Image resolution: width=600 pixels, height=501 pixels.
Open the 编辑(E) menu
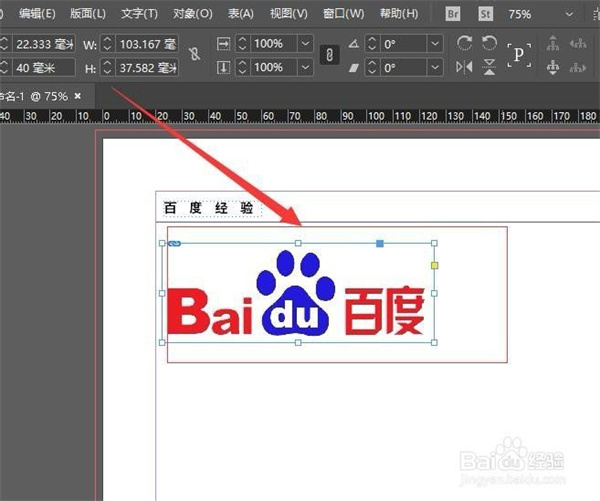click(x=37, y=14)
